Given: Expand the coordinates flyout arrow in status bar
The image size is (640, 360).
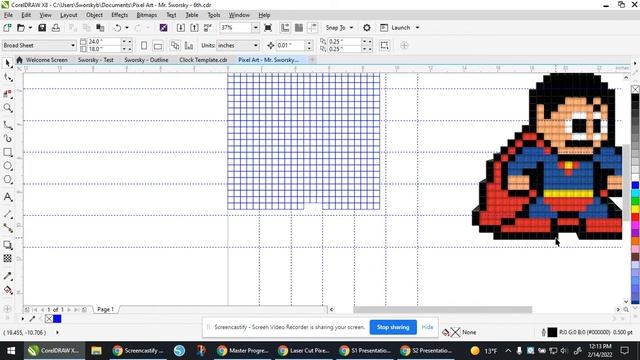Looking at the screenshot, I should coord(57,333).
